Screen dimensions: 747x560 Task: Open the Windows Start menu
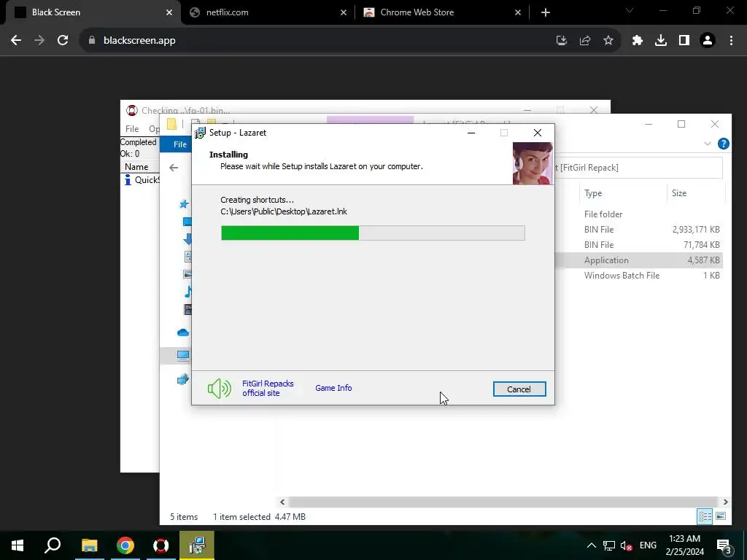coord(18,545)
